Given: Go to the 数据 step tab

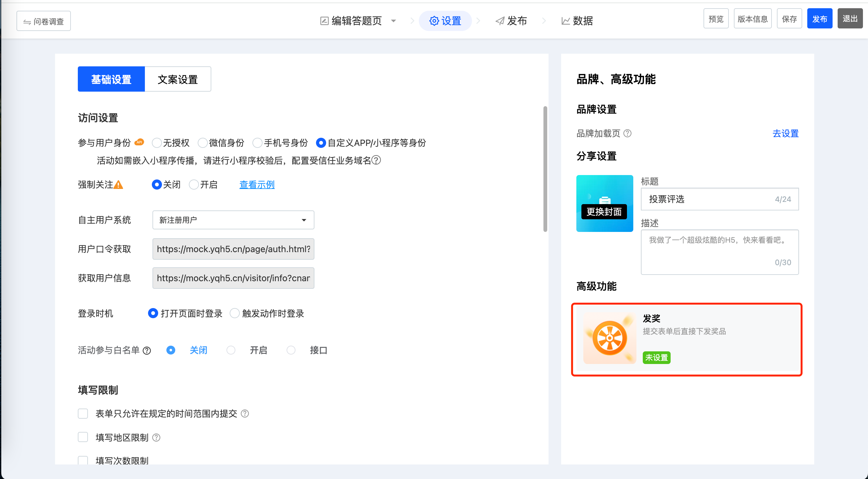Looking at the screenshot, I should [x=577, y=21].
